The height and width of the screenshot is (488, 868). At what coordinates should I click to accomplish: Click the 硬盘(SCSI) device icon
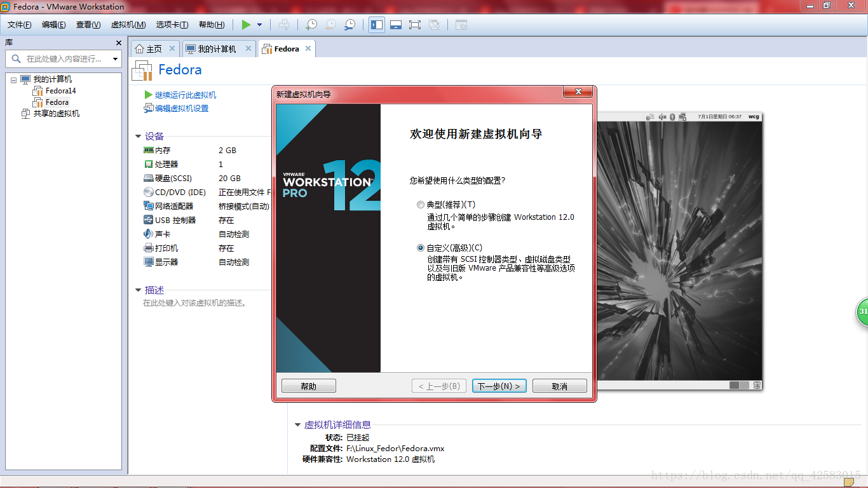point(149,179)
